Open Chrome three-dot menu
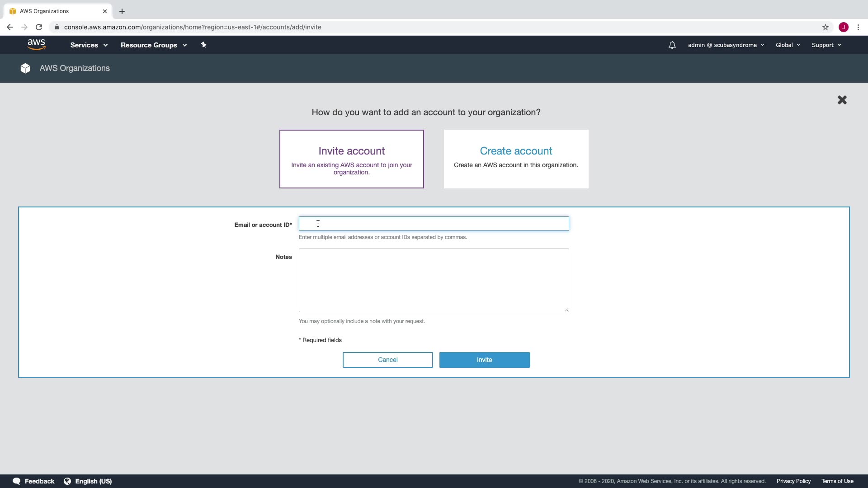The width and height of the screenshot is (868, 488). pyautogui.click(x=858, y=27)
